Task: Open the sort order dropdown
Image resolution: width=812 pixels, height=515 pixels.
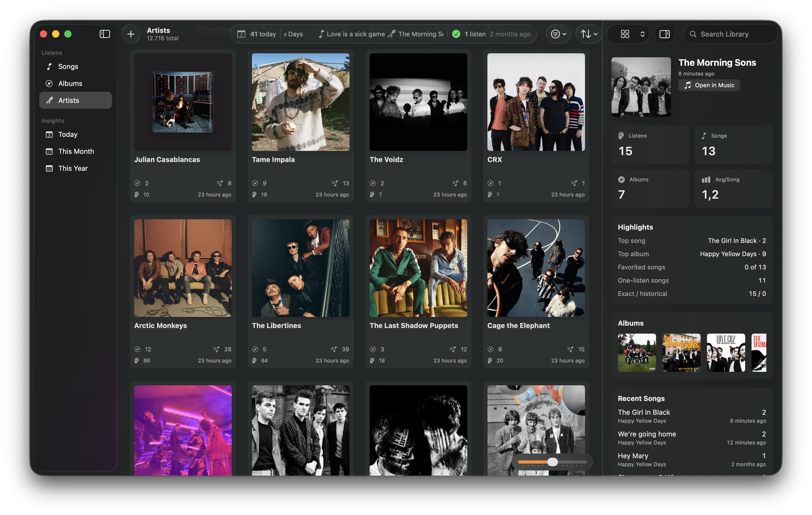Action: click(589, 34)
